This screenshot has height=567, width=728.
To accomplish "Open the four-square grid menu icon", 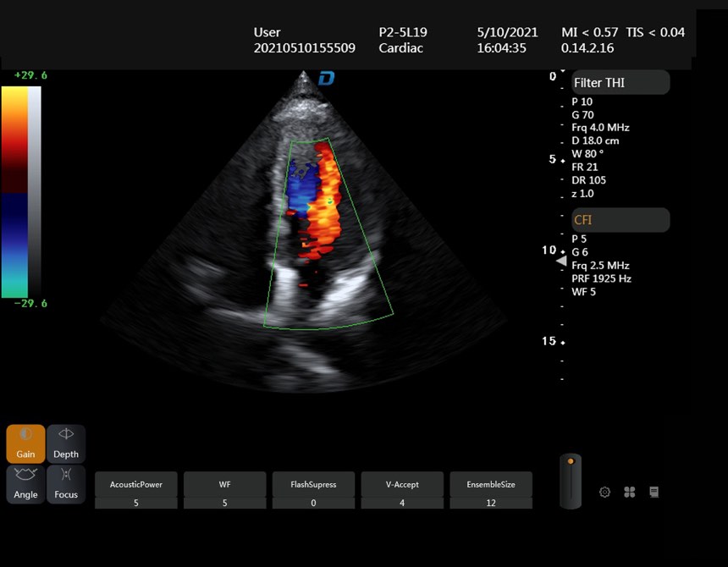I will click(x=629, y=492).
